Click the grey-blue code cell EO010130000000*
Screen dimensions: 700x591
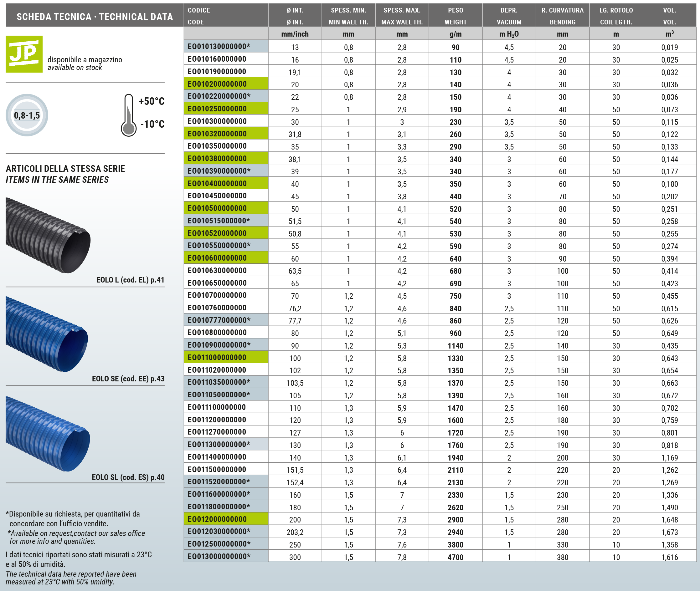coord(226,47)
